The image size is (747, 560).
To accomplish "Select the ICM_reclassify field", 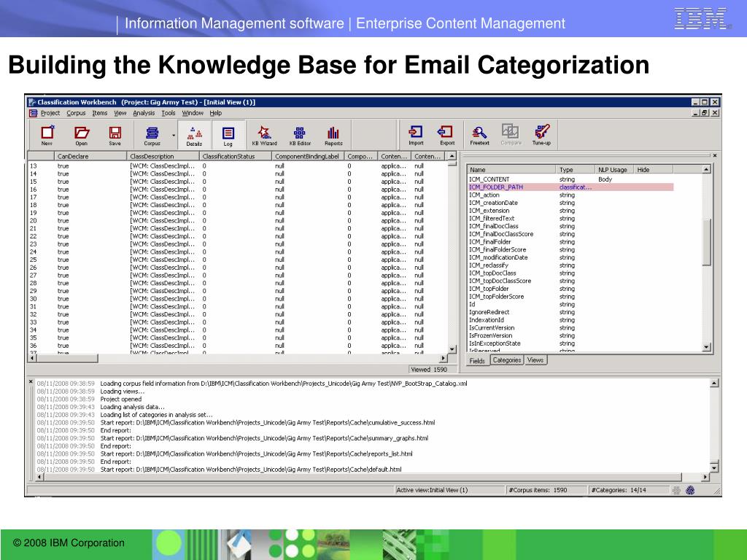I will pos(570,265).
